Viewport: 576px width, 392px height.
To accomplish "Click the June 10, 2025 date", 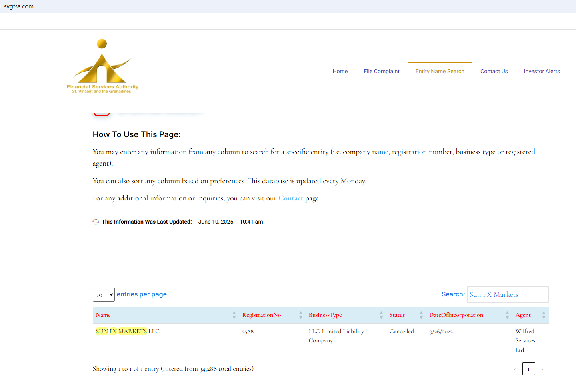I will tap(216, 222).
